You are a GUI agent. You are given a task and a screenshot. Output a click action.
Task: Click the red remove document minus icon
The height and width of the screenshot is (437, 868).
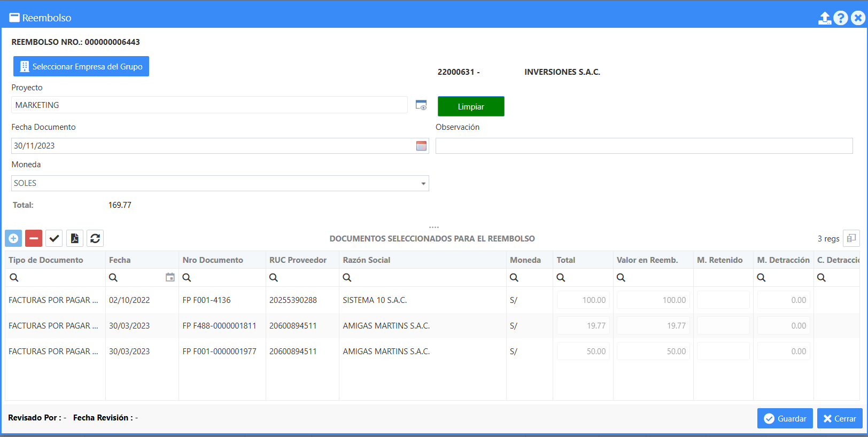(x=34, y=238)
